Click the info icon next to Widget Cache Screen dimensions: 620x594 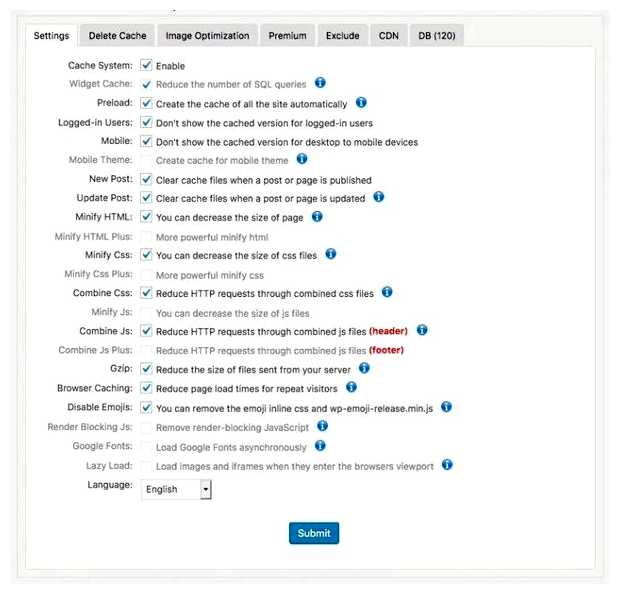pos(320,83)
